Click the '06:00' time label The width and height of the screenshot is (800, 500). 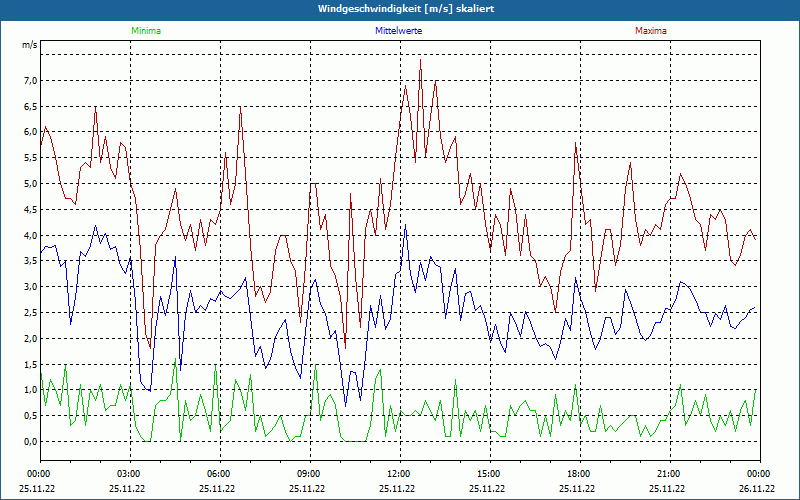pos(217,474)
